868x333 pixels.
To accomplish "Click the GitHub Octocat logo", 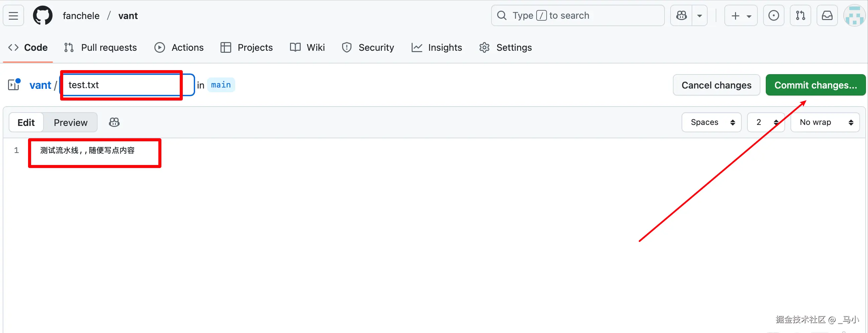I will coord(42,15).
